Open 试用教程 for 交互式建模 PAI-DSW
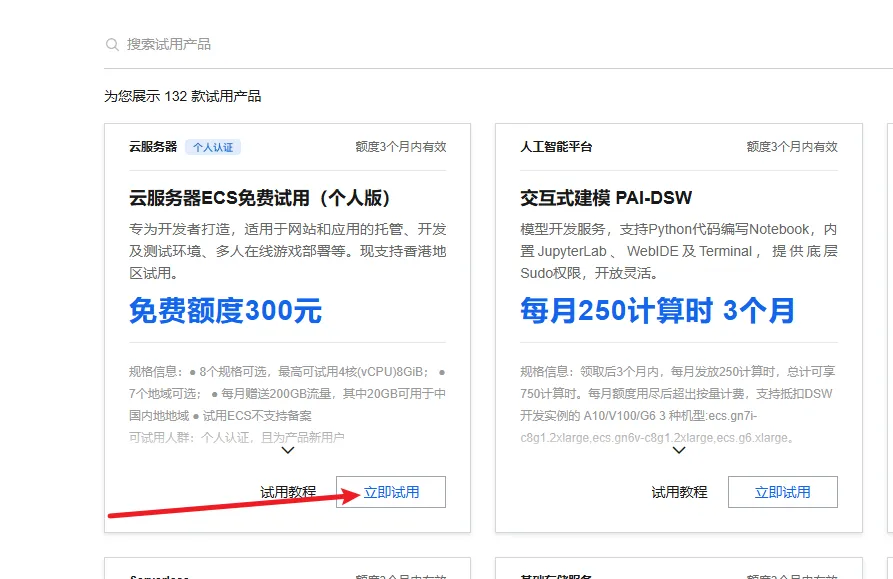This screenshot has width=893, height=579. (x=679, y=492)
